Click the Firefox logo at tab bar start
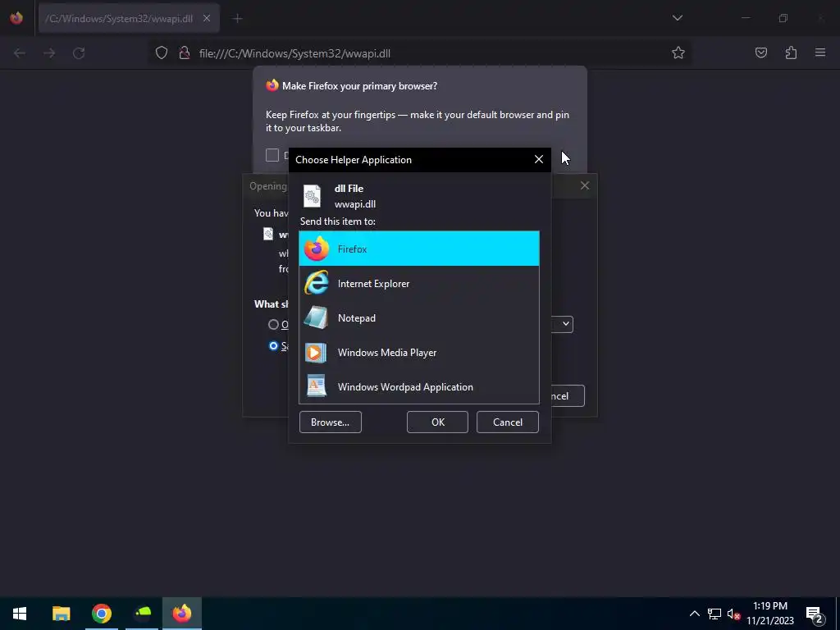Viewport: 840px width, 630px height. [16, 18]
